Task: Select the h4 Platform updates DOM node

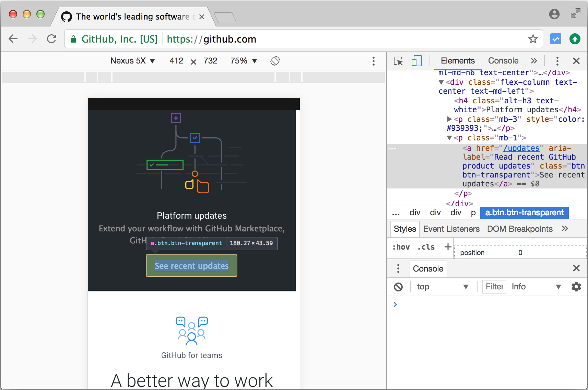Action: pyautogui.click(x=517, y=105)
